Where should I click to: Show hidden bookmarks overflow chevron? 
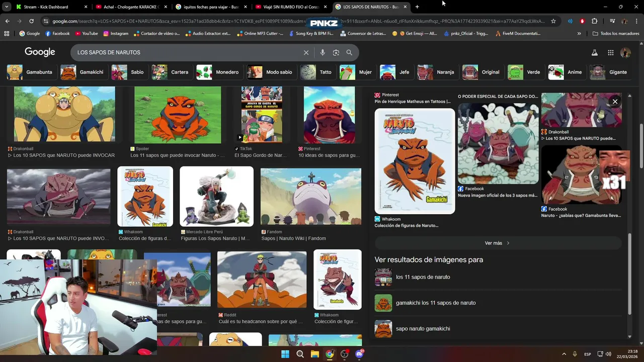[579, 33]
